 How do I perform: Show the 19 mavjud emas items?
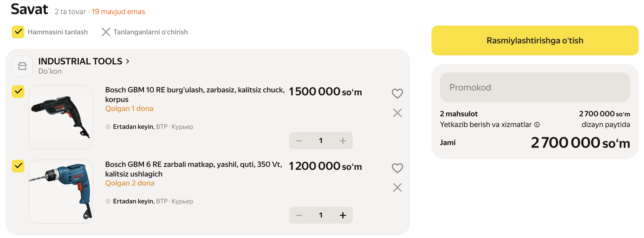point(118,12)
